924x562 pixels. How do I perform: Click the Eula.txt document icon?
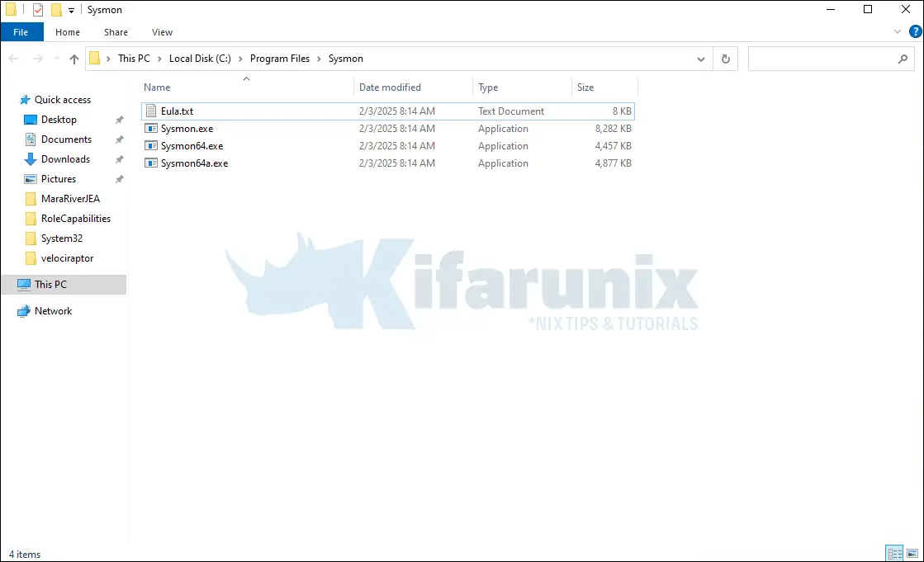151,111
